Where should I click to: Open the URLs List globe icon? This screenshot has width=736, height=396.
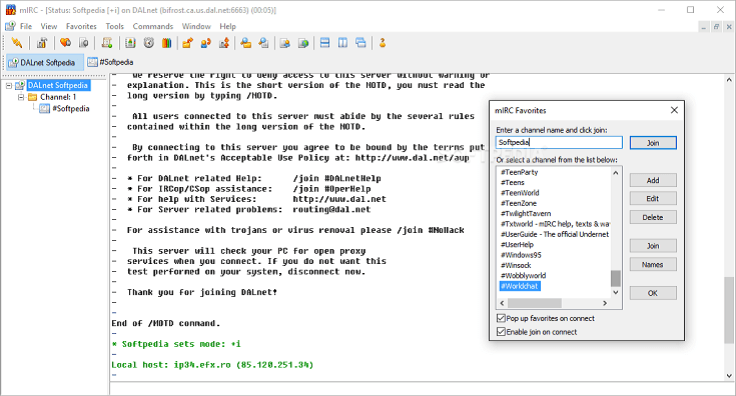pyautogui.click(x=304, y=43)
